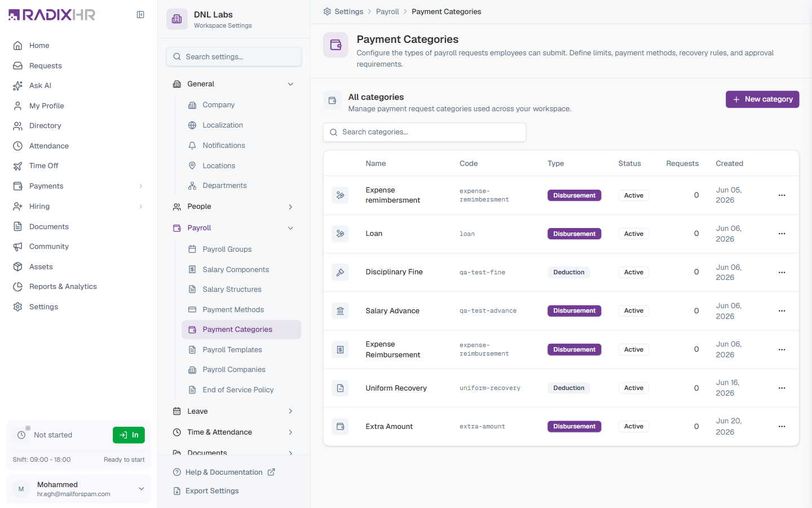The image size is (812, 508).
Task: Open Payroll Groups settings
Action: (241, 249)
